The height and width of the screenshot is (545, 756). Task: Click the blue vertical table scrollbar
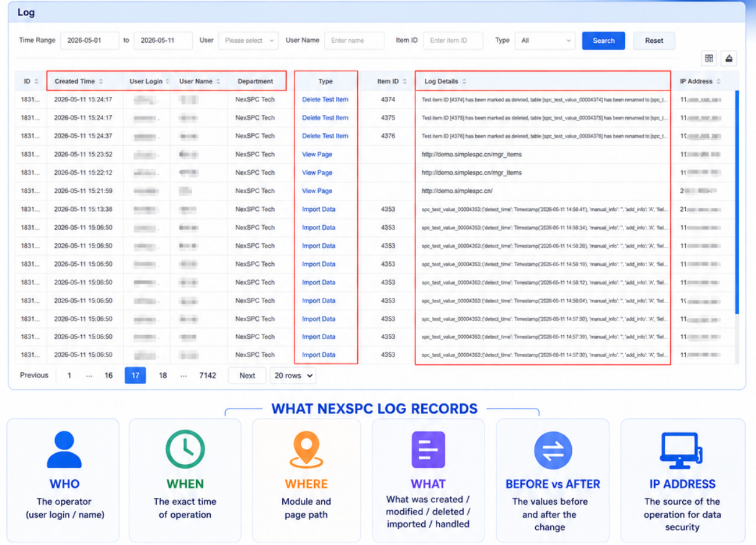[737, 202]
